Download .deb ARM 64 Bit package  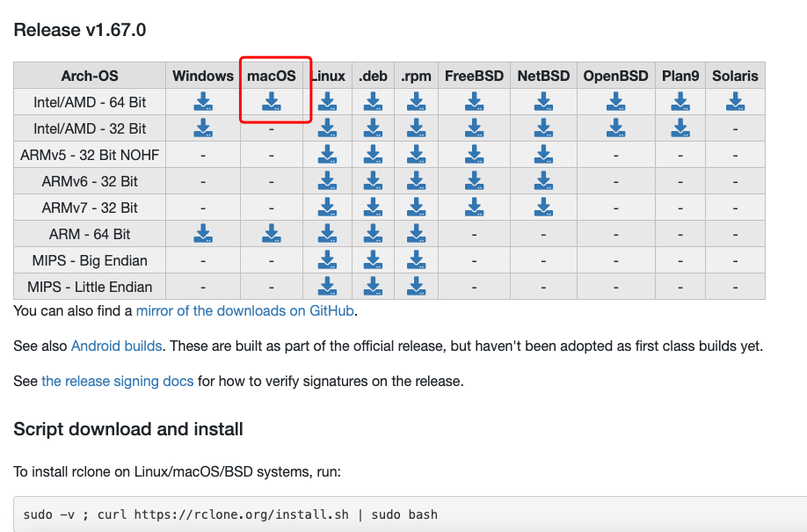point(373,233)
